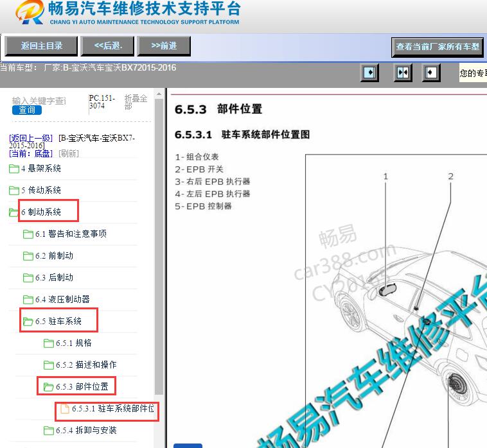
Task: Click the 刷新 refresh link
Action: 69,153
